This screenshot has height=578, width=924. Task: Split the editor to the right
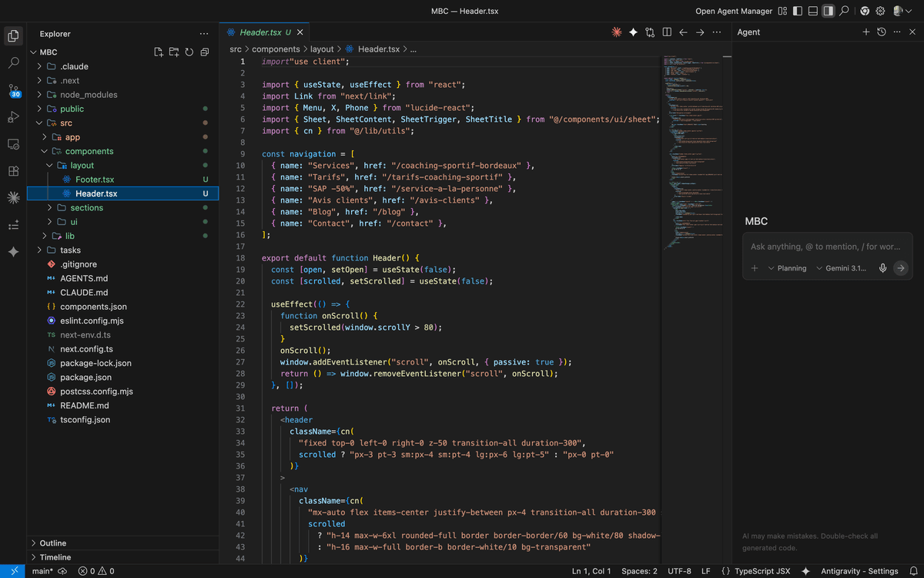(x=667, y=32)
